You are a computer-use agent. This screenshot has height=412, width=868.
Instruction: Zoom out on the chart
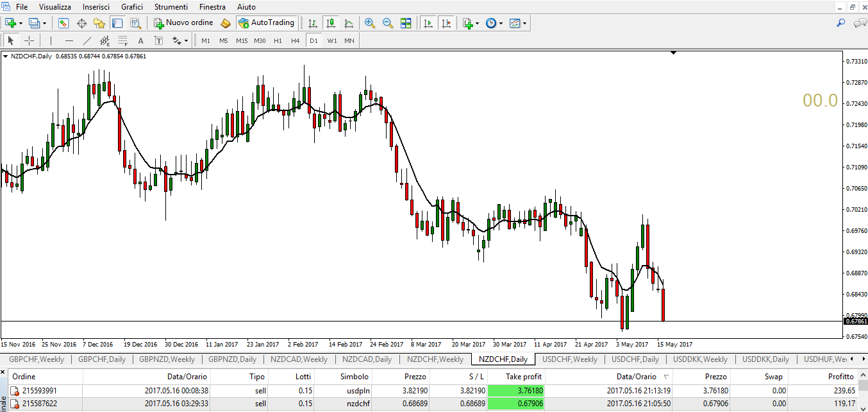coord(388,23)
